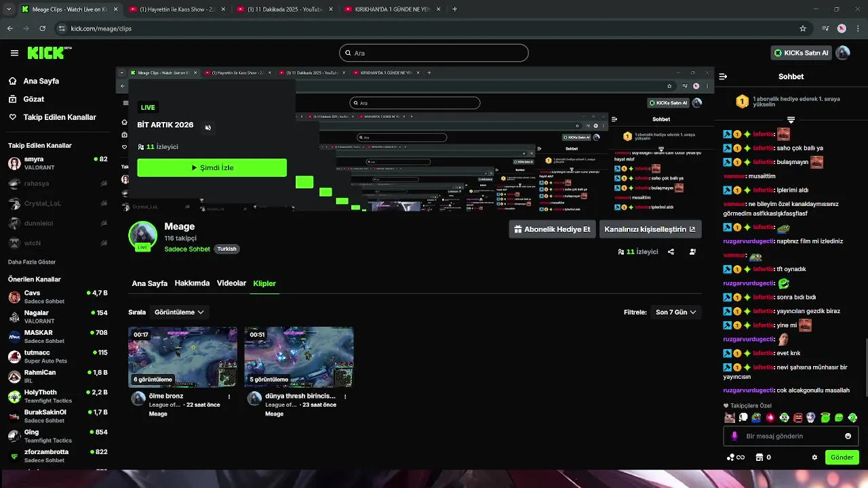Open Nagalar in recommended channels

[58, 317]
